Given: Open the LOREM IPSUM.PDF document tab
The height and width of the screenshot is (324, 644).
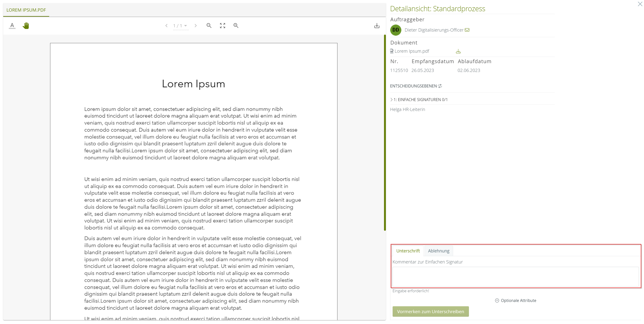Looking at the screenshot, I should point(26,10).
